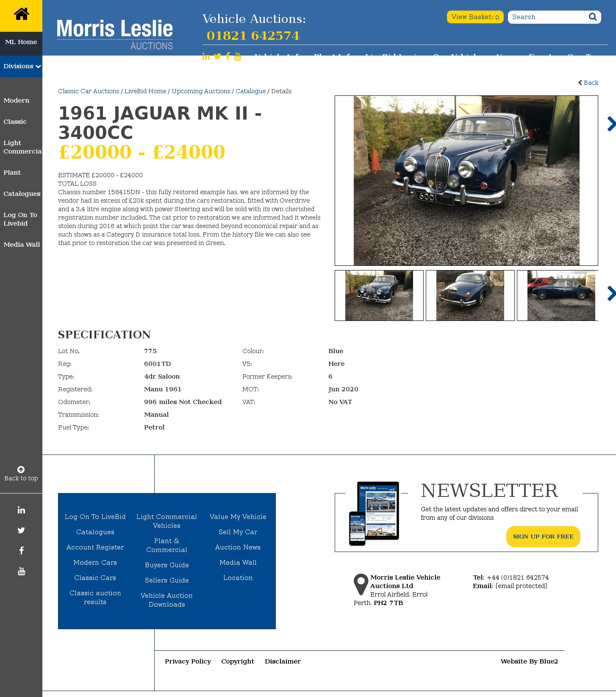The width and height of the screenshot is (616, 697).
Task: Open Log On To LiveBid footer link
Action: tap(95, 517)
